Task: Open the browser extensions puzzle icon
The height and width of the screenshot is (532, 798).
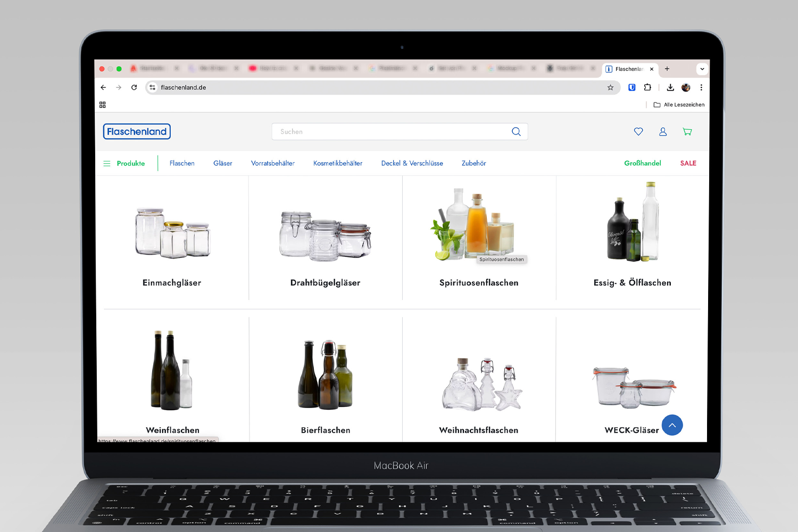Action: (647, 88)
